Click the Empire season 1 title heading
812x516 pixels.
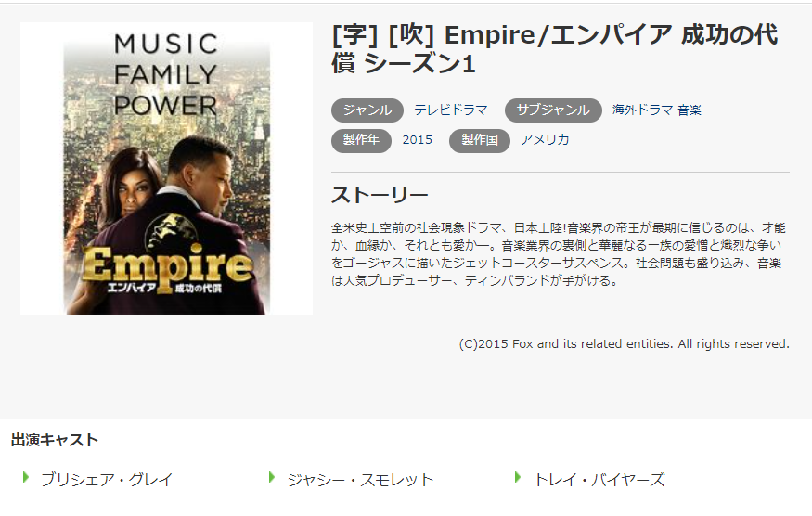(x=555, y=49)
